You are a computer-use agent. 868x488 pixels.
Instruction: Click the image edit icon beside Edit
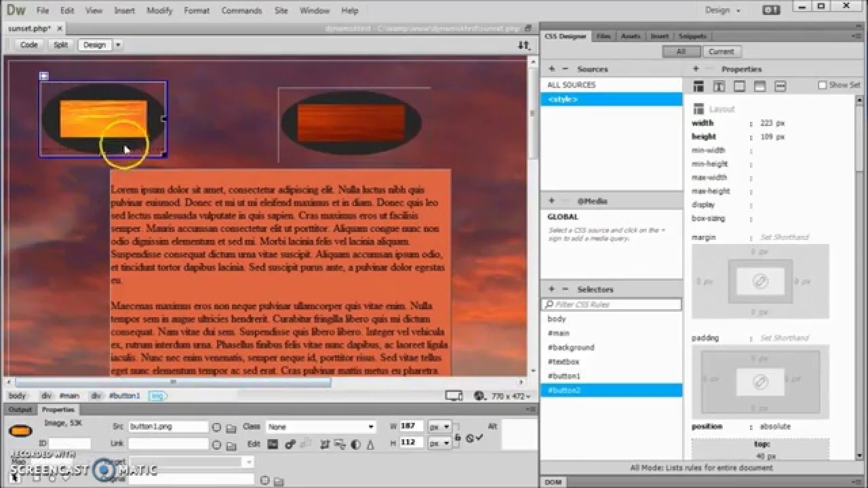coord(273,444)
